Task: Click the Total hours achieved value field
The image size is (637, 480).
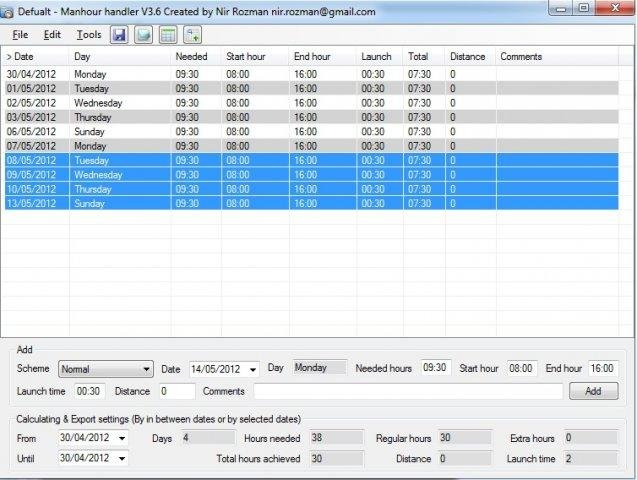Action: pos(336,458)
